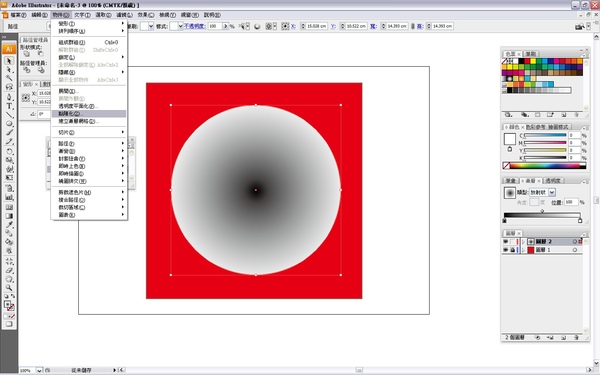The width and height of the screenshot is (600, 375).
Task: Hide layer 圖層 2 using its eye icon
Action: click(505, 241)
